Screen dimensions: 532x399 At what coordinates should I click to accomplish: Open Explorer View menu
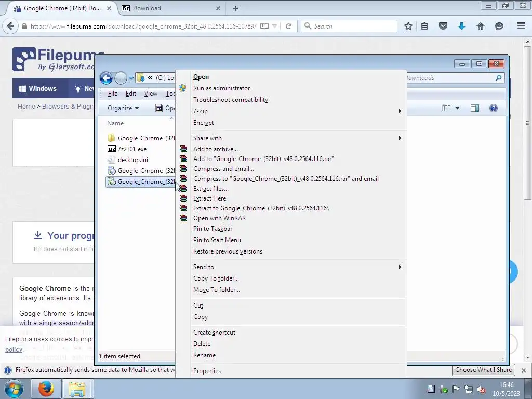tap(151, 94)
